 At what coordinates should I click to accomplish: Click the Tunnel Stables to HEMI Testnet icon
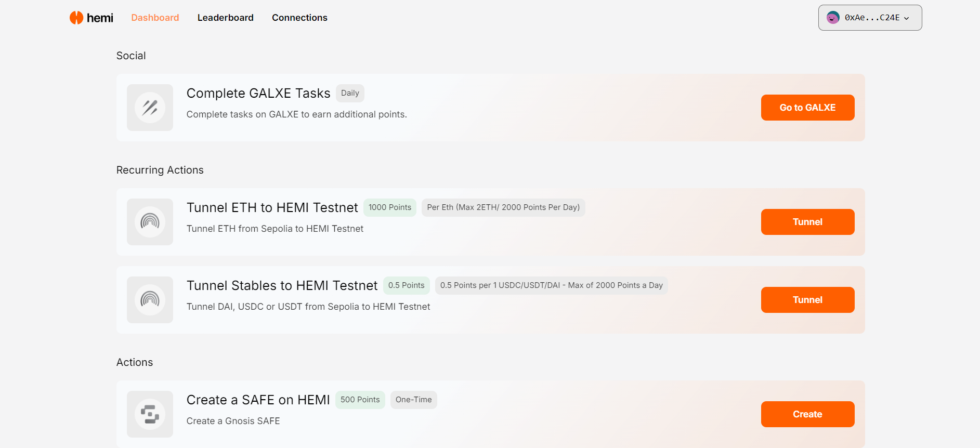point(150,300)
